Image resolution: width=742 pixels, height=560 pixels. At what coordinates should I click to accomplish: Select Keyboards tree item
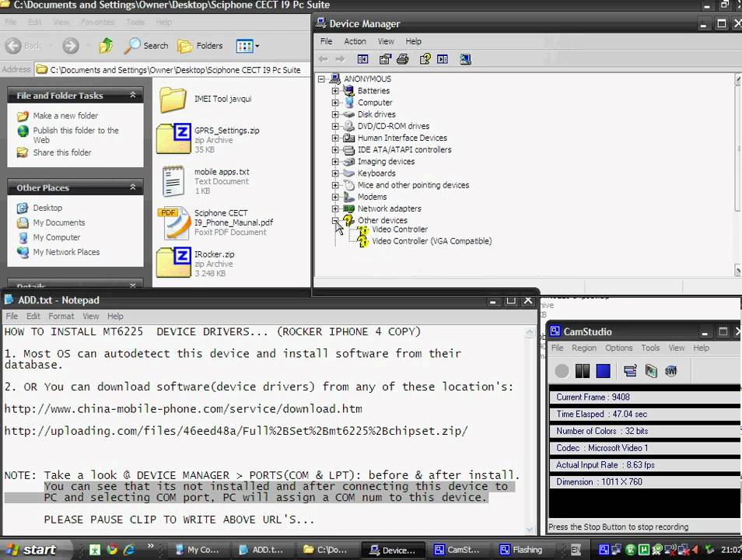pos(376,173)
